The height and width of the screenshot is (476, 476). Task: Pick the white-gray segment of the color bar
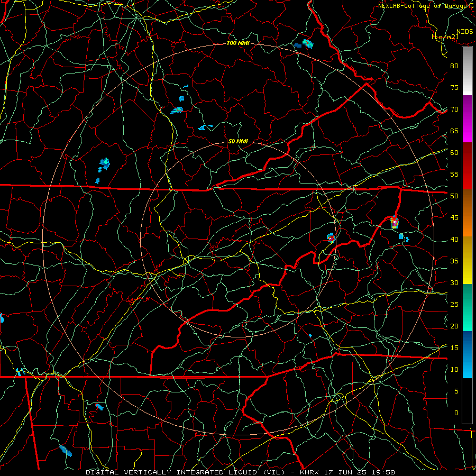click(x=467, y=71)
